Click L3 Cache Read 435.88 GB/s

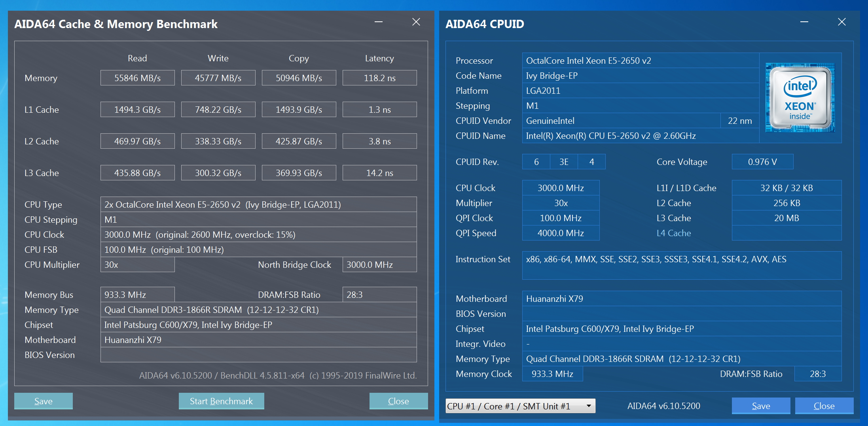tap(138, 173)
